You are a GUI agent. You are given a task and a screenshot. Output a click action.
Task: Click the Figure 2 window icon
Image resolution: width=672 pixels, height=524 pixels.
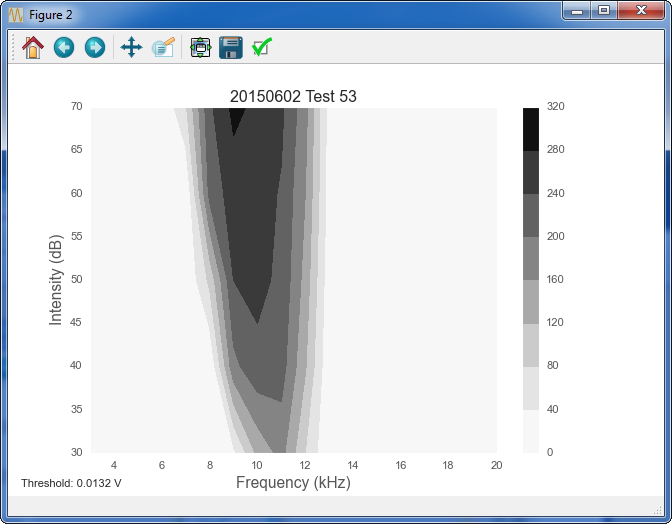(x=16, y=15)
